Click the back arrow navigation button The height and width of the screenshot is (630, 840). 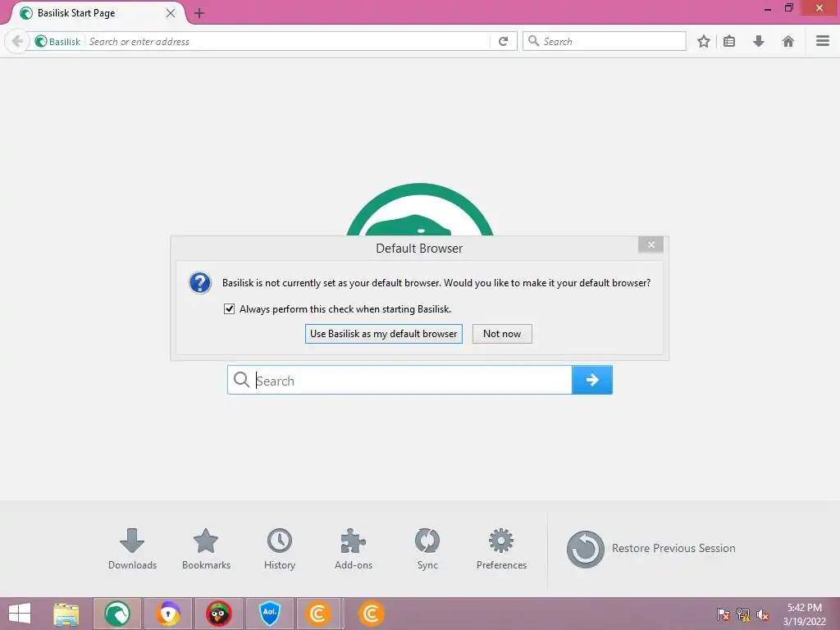(x=17, y=41)
